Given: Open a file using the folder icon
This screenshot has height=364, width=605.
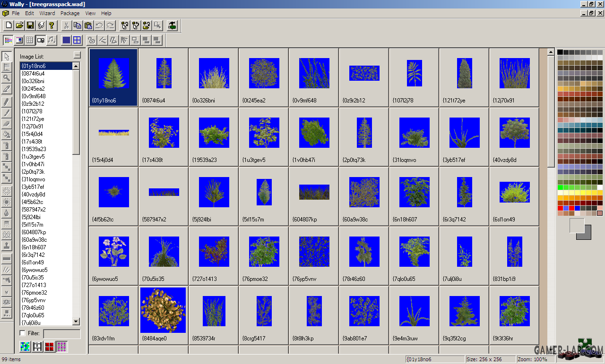Looking at the screenshot, I should pos(19,25).
